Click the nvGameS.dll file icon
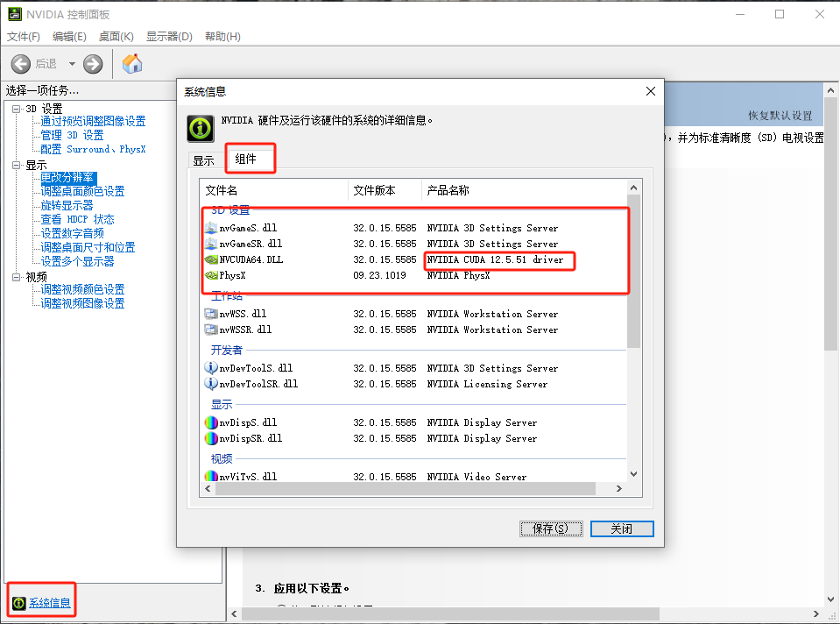The width and height of the screenshot is (840, 624). click(x=211, y=228)
